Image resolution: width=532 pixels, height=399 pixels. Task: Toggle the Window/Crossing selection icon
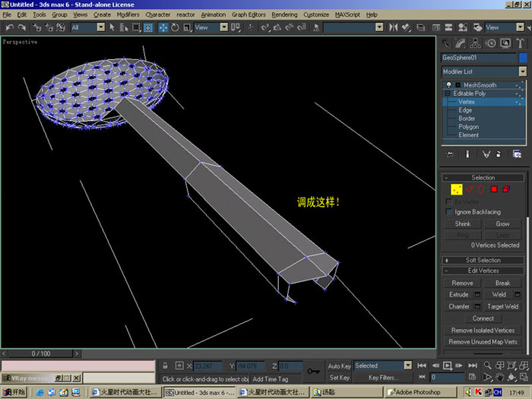point(148,27)
